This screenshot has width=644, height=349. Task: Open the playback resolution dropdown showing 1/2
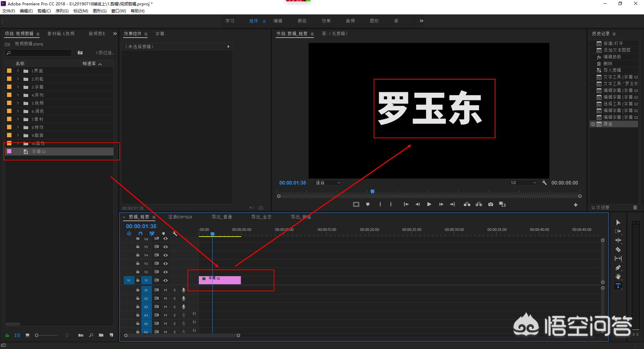coord(522,183)
